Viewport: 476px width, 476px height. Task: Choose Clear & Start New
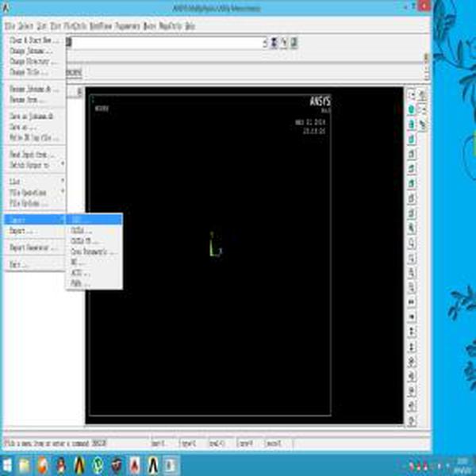(x=35, y=40)
